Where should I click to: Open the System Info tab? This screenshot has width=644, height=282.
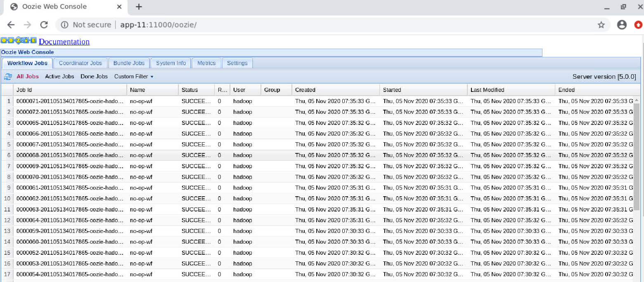[171, 63]
